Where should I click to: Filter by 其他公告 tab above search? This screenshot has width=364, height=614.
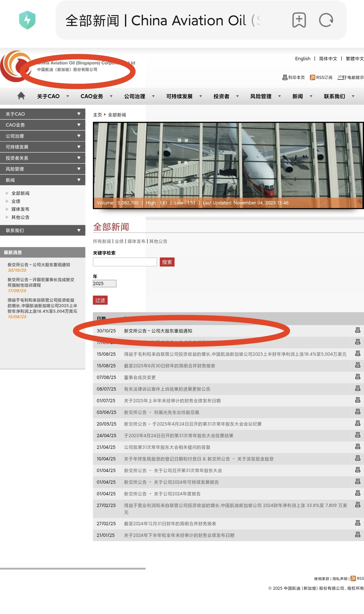[x=158, y=241]
